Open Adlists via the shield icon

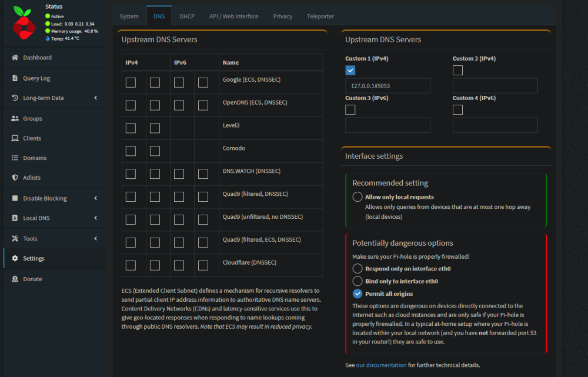coord(15,178)
